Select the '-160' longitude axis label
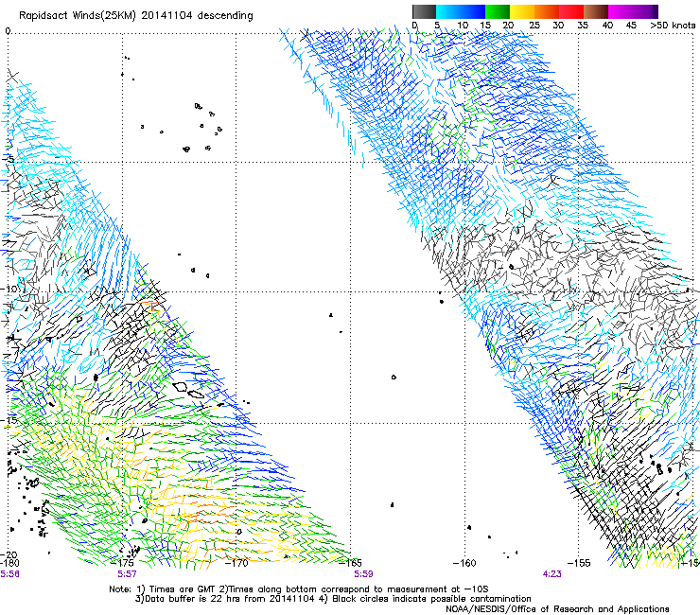 click(464, 563)
